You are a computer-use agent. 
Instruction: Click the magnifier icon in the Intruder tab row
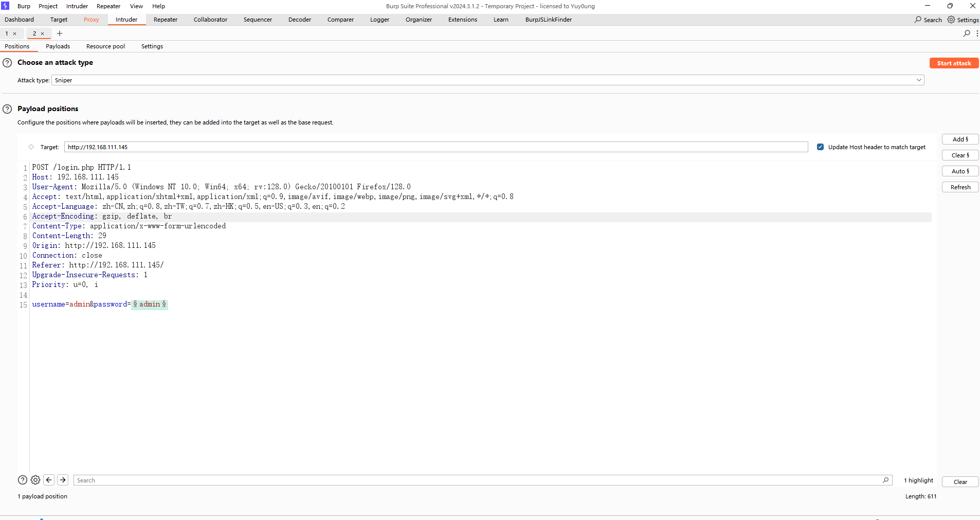(966, 33)
